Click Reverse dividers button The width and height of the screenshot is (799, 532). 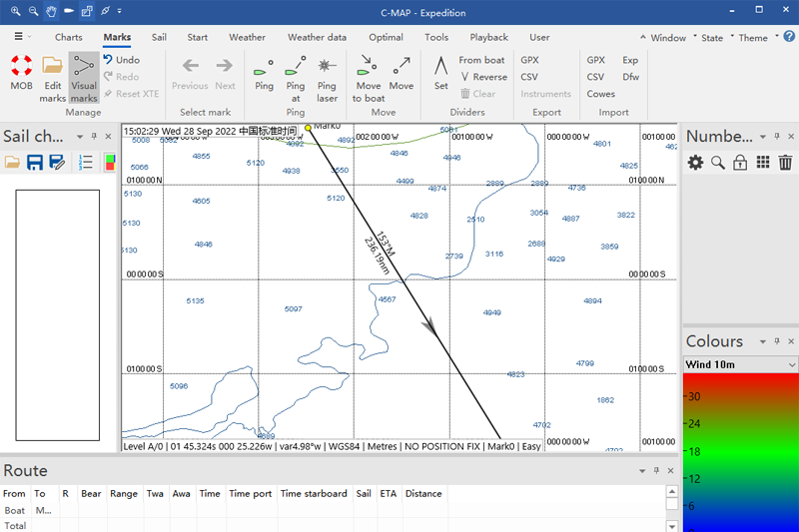(x=484, y=77)
